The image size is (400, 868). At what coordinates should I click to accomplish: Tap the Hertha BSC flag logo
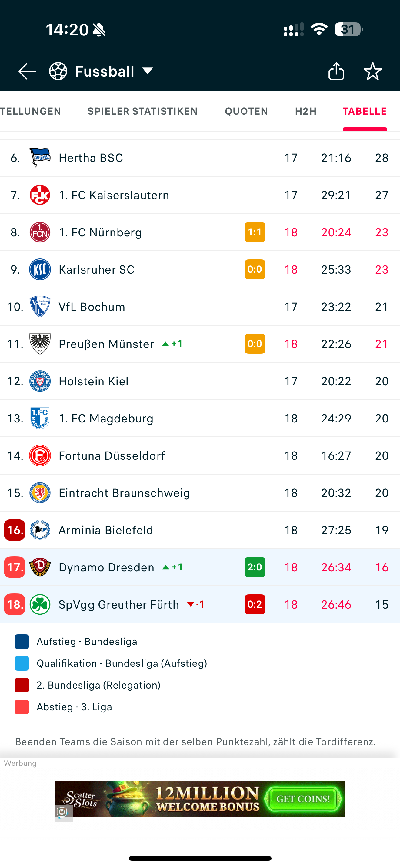pos(40,158)
